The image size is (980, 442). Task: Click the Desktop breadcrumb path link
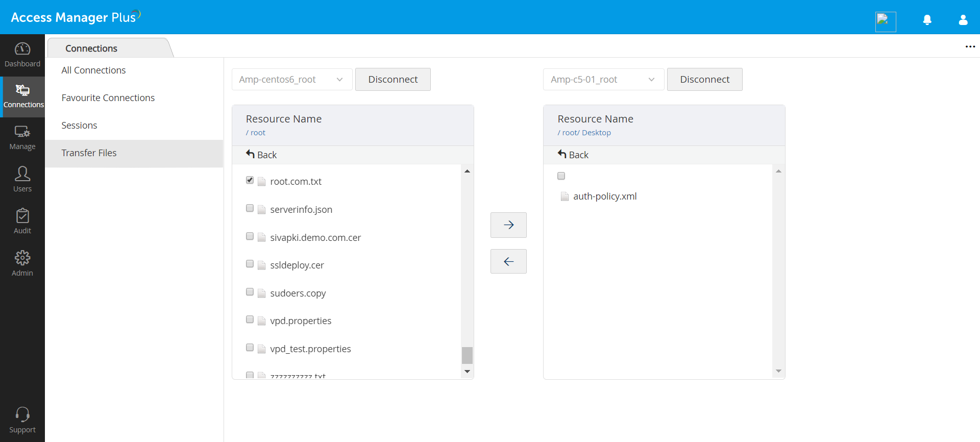tap(596, 133)
